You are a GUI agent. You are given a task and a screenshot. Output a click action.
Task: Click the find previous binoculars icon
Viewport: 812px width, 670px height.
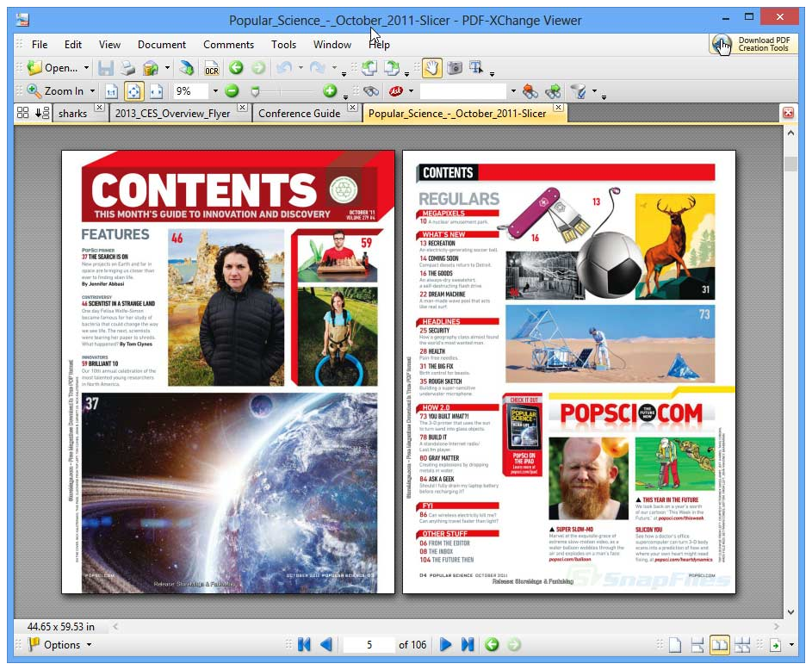pyautogui.click(x=530, y=91)
